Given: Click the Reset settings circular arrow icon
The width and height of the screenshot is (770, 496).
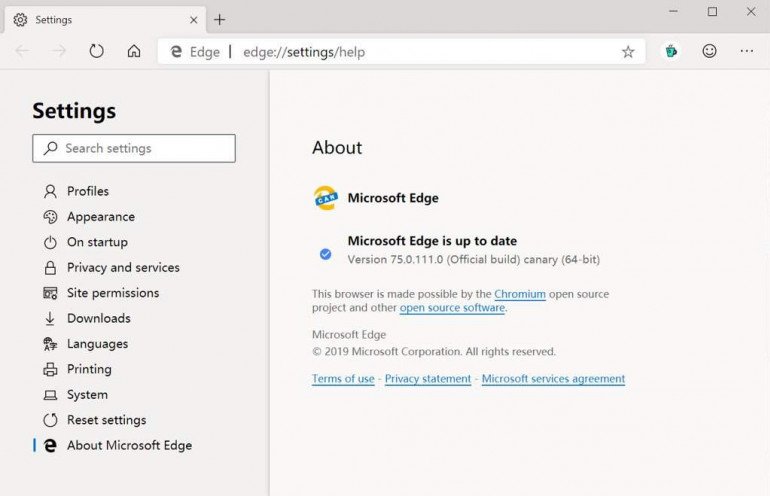Looking at the screenshot, I should tap(50, 420).
